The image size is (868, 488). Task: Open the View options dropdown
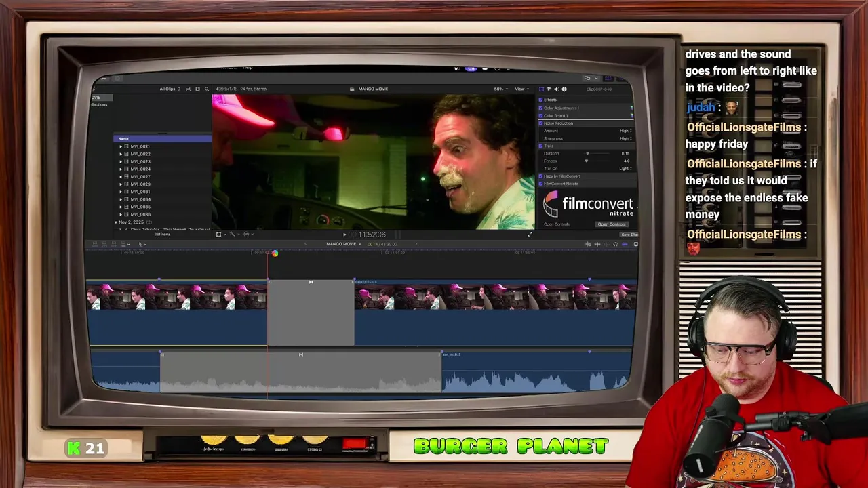(521, 89)
